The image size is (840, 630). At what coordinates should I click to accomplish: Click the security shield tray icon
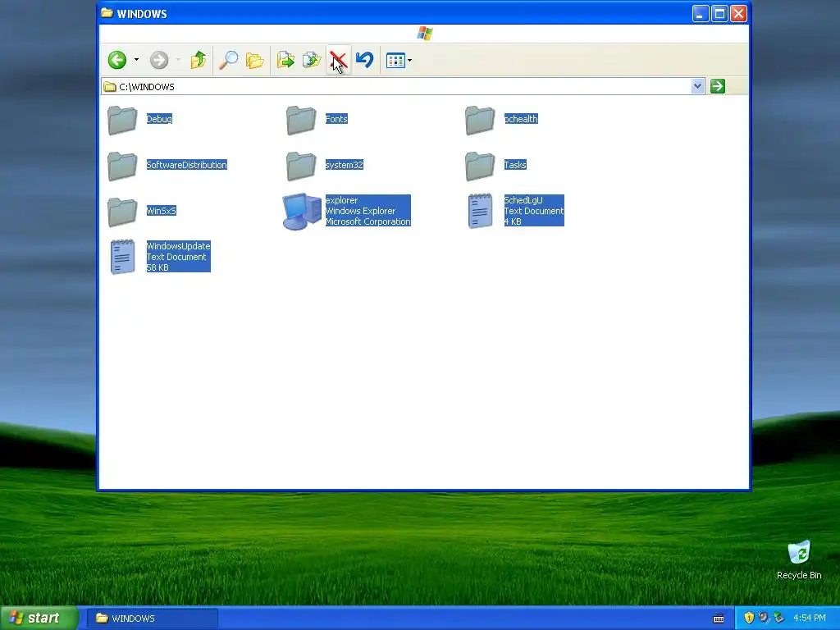tap(749, 618)
